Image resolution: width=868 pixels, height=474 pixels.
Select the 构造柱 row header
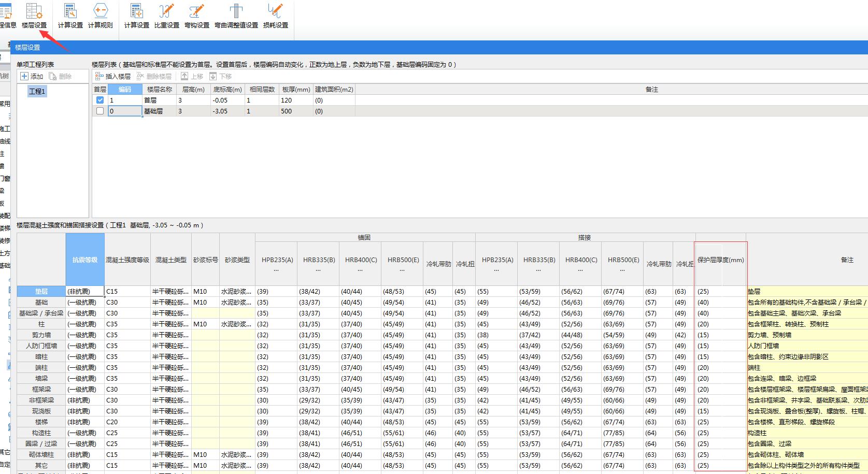tap(41, 433)
